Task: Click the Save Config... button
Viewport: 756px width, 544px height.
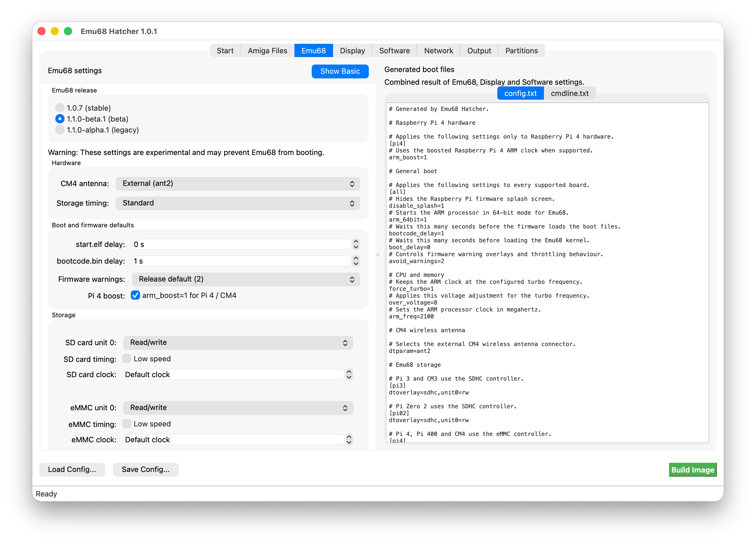Action: pos(146,469)
